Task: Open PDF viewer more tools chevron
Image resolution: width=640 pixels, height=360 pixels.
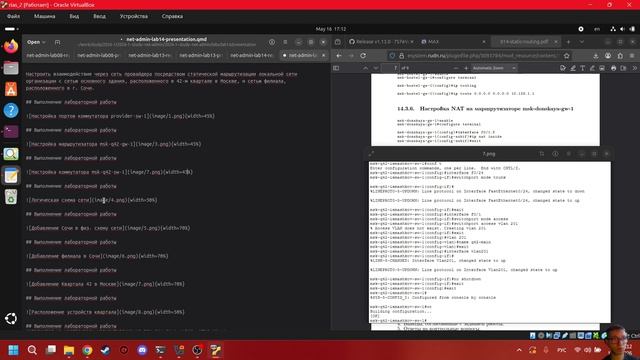Action: tap(634, 68)
